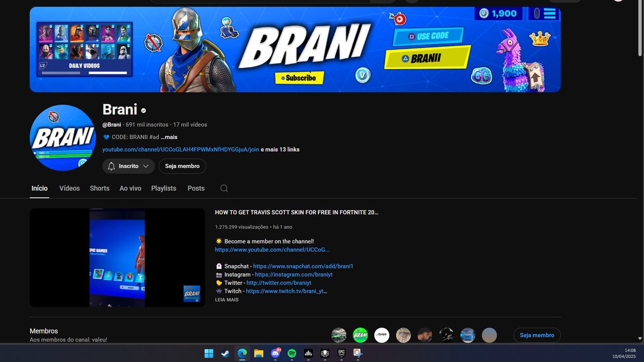Open the Vídeos tab
The image size is (644, 362).
[x=70, y=189]
